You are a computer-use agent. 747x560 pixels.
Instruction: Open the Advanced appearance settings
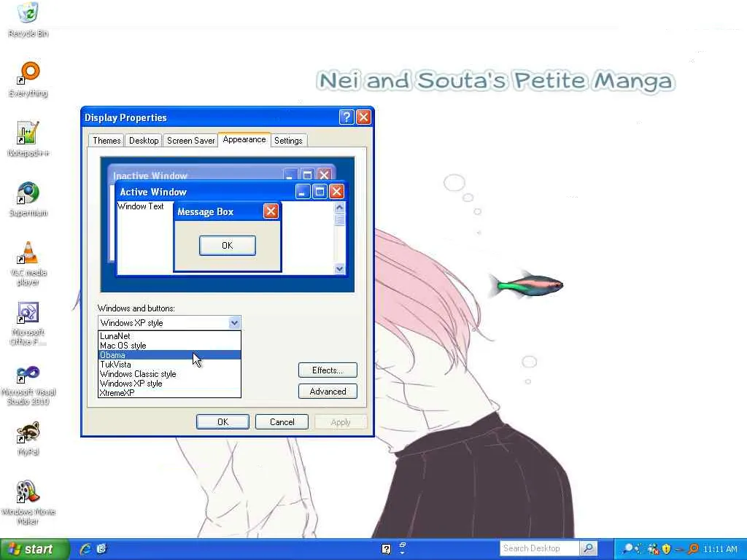[328, 392]
